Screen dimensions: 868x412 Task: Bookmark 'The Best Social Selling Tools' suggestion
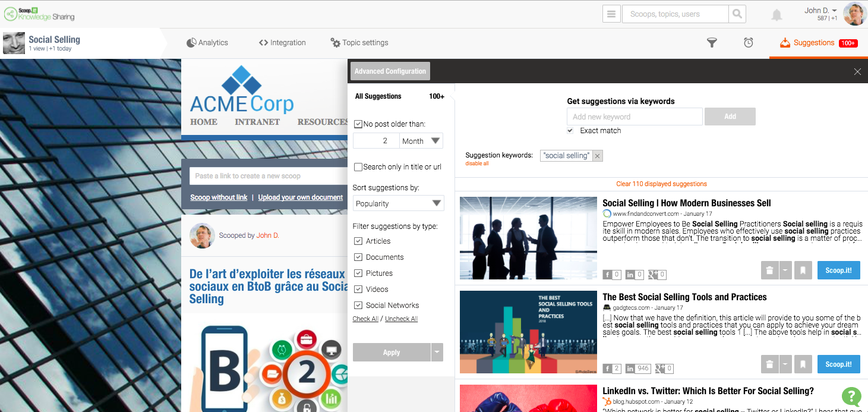[x=803, y=364]
